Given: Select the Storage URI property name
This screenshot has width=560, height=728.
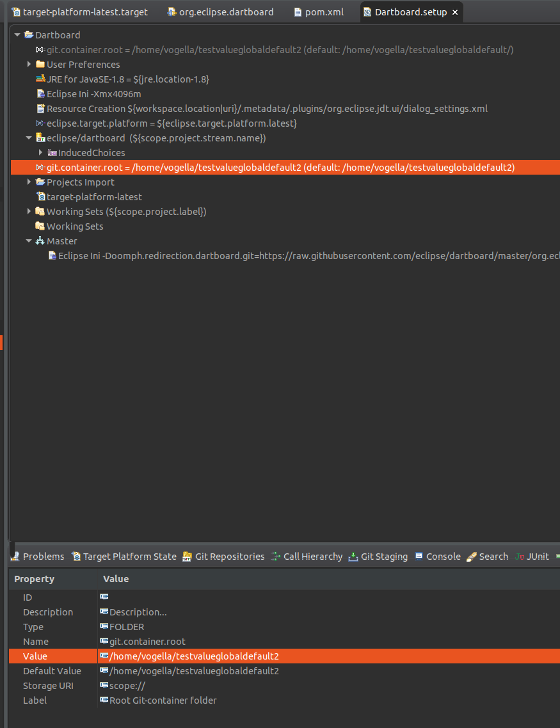Looking at the screenshot, I should click(48, 686).
